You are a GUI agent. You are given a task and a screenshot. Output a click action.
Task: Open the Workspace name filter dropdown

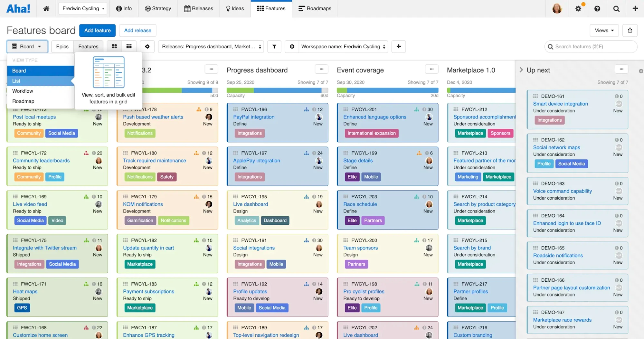tap(343, 46)
